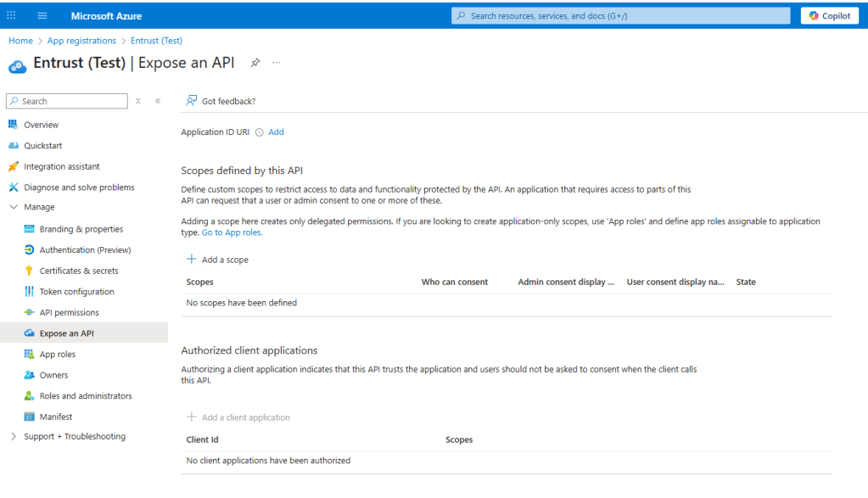Open Token configuration in sidebar

pyautogui.click(x=76, y=292)
